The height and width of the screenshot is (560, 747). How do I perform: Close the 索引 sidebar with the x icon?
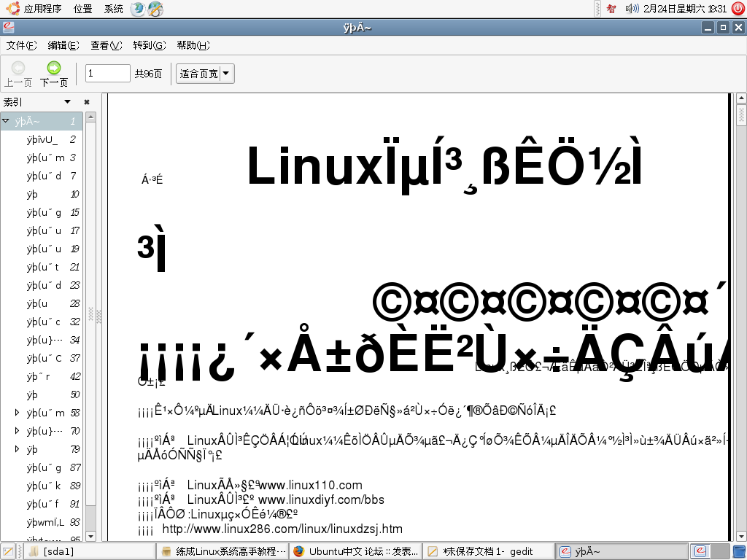(x=87, y=102)
